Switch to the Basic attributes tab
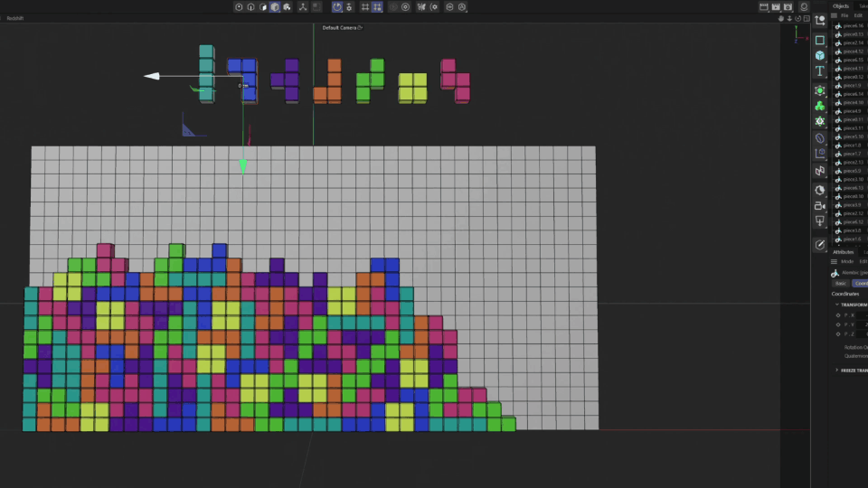Screen dimensions: 868x488 click(x=841, y=283)
